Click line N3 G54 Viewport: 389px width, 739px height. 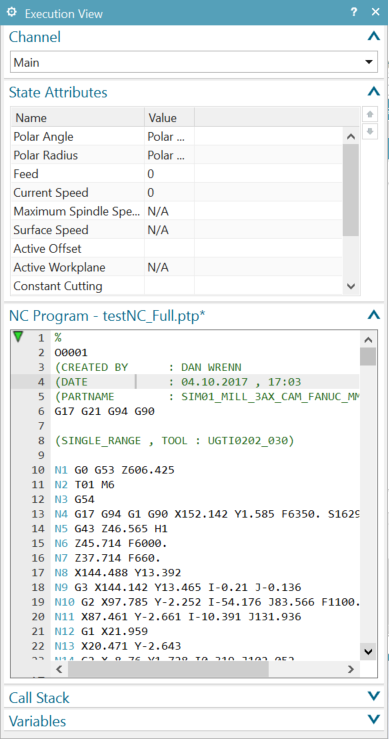click(74, 499)
